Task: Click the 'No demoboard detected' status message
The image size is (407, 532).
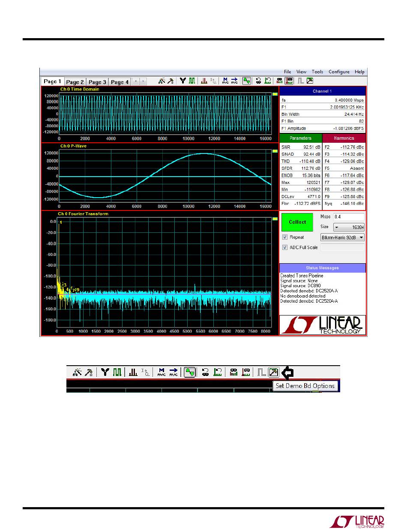Action: tap(302, 296)
